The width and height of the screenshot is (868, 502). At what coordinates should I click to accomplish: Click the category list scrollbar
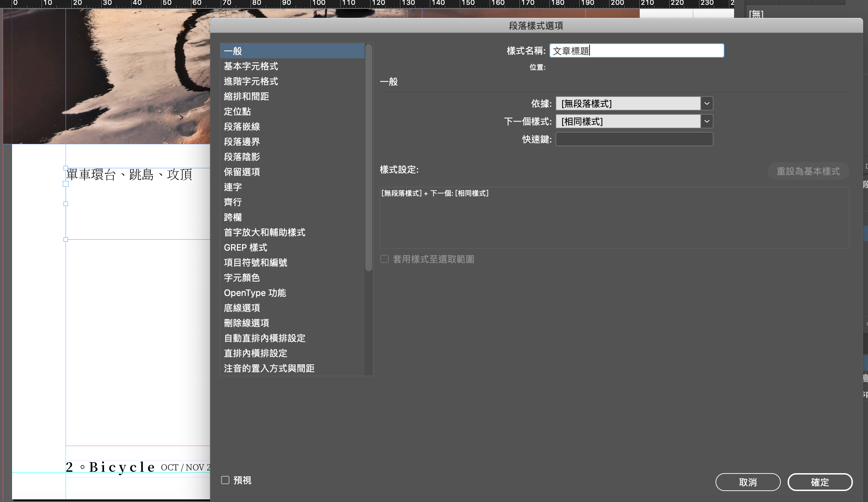pos(368,157)
